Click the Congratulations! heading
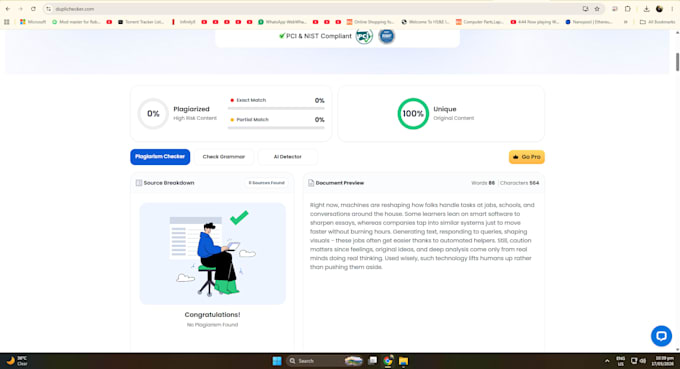Viewport: 680px width, 369px height. click(212, 314)
